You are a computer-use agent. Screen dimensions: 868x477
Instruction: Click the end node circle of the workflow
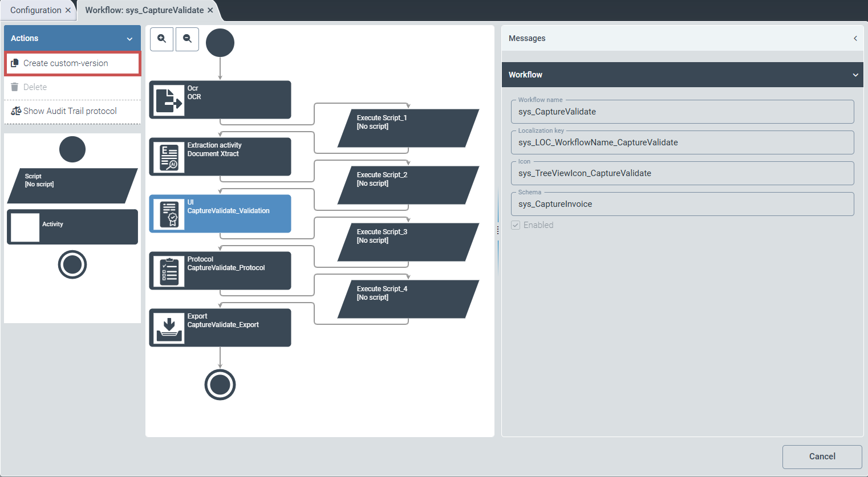(x=220, y=384)
